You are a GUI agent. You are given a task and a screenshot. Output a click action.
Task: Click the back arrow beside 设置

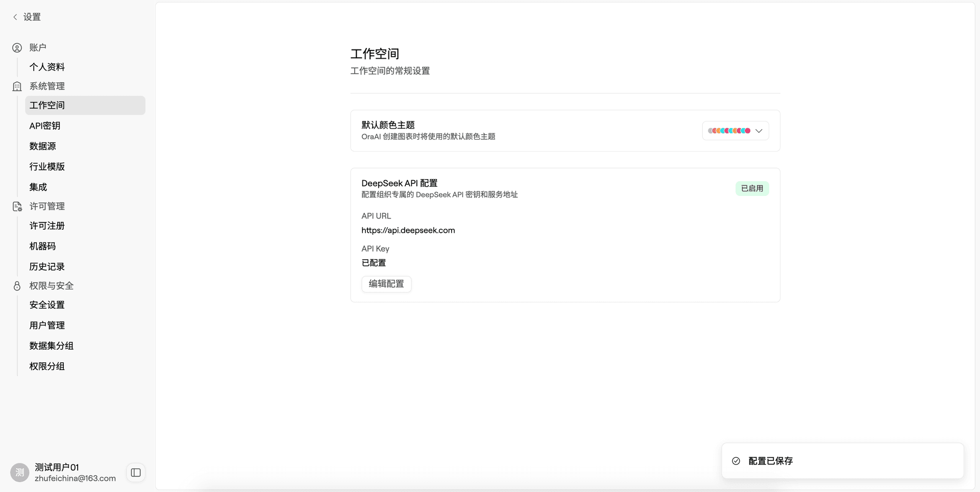coord(14,17)
